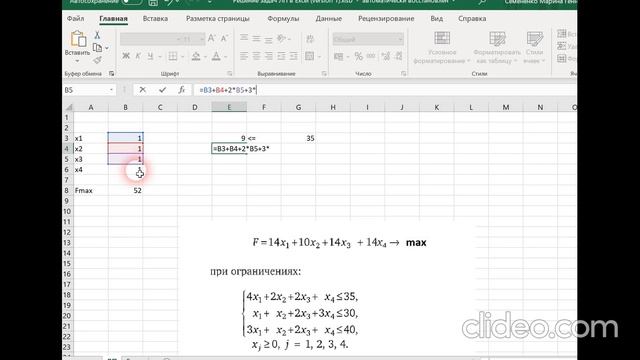
Task: Click the top vertical align icon
Action: pos(244,38)
